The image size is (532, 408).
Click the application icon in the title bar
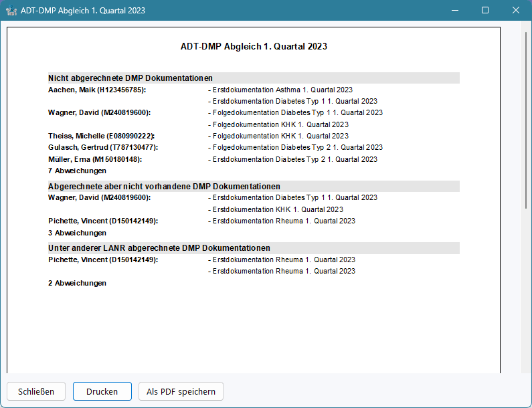pyautogui.click(x=11, y=11)
